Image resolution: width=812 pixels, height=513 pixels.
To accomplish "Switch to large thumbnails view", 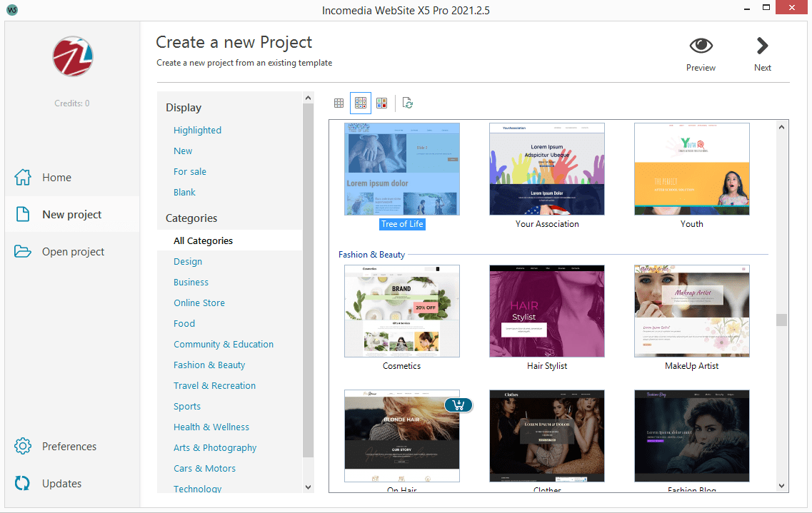I will [x=382, y=103].
